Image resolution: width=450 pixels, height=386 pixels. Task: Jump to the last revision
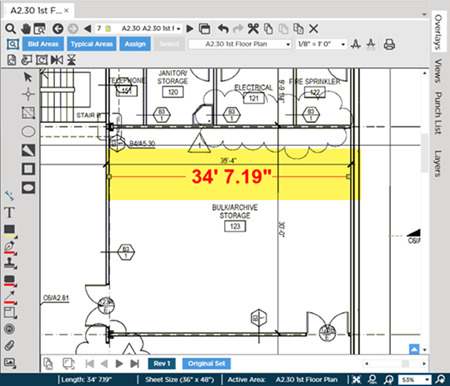tap(134, 363)
